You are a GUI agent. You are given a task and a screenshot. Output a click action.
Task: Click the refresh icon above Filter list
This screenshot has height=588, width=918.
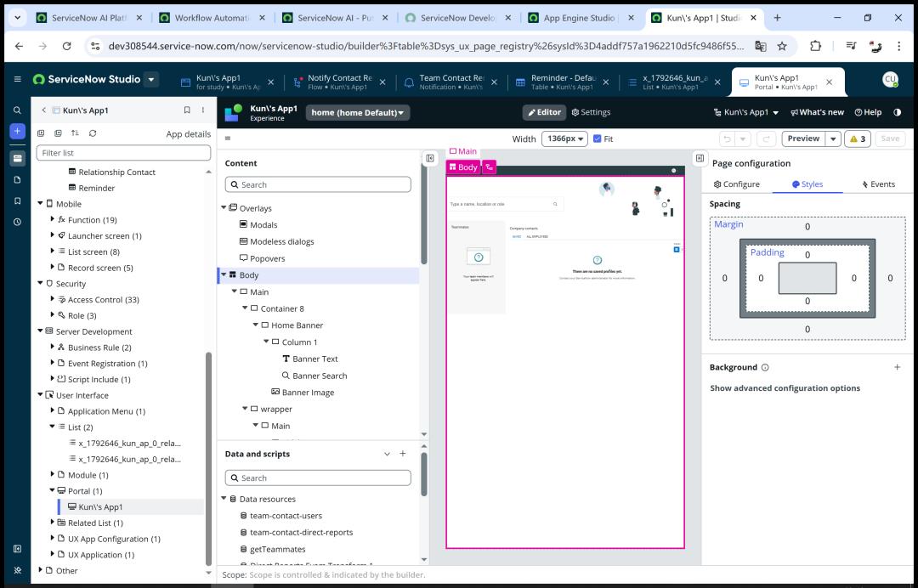(x=93, y=133)
